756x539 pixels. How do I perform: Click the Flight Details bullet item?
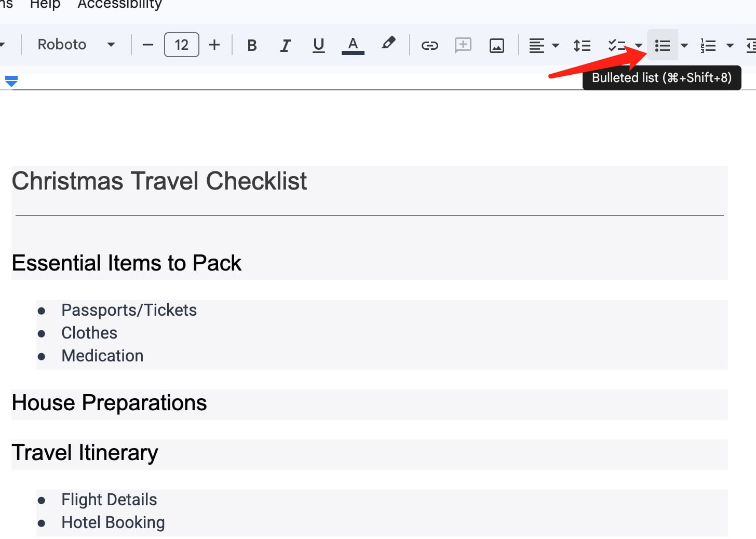(109, 500)
